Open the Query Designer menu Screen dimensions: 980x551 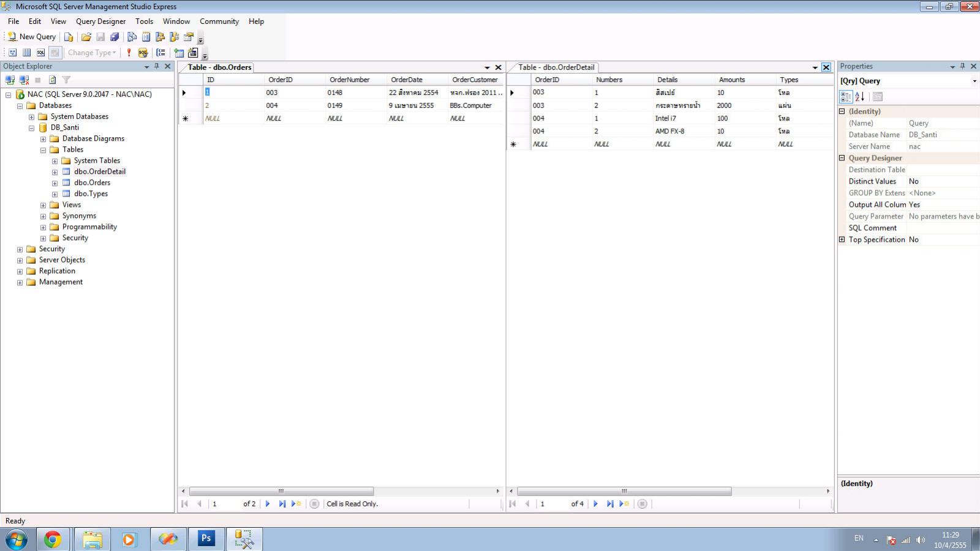(x=100, y=21)
